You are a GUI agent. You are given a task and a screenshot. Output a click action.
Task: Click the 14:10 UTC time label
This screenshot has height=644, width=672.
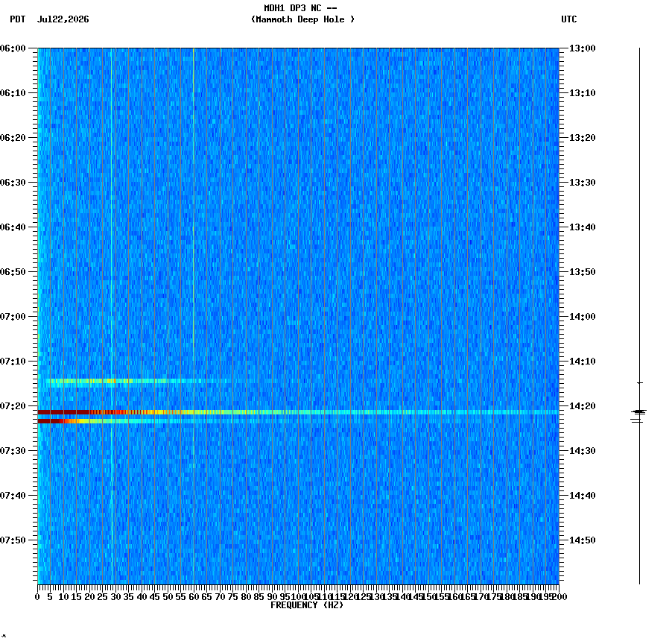583,362
